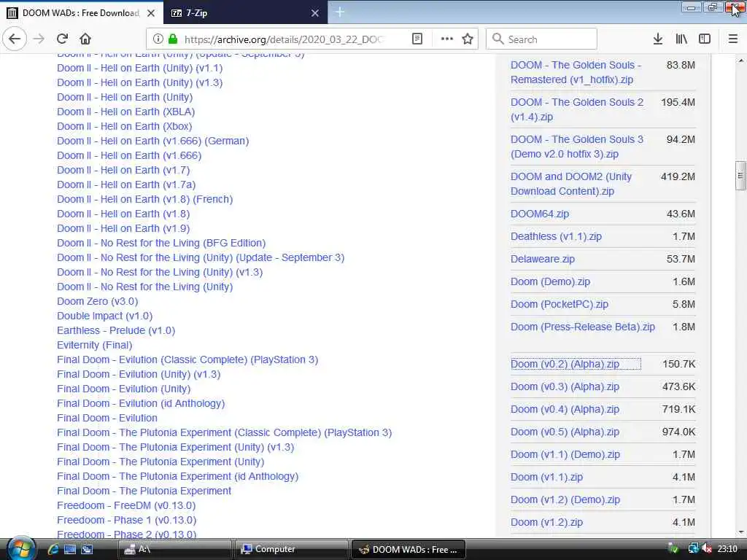Image resolution: width=747 pixels, height=560 pixels.
Task: Open Earthless - Prelude (v1.0) link
Action: (116, 330)
